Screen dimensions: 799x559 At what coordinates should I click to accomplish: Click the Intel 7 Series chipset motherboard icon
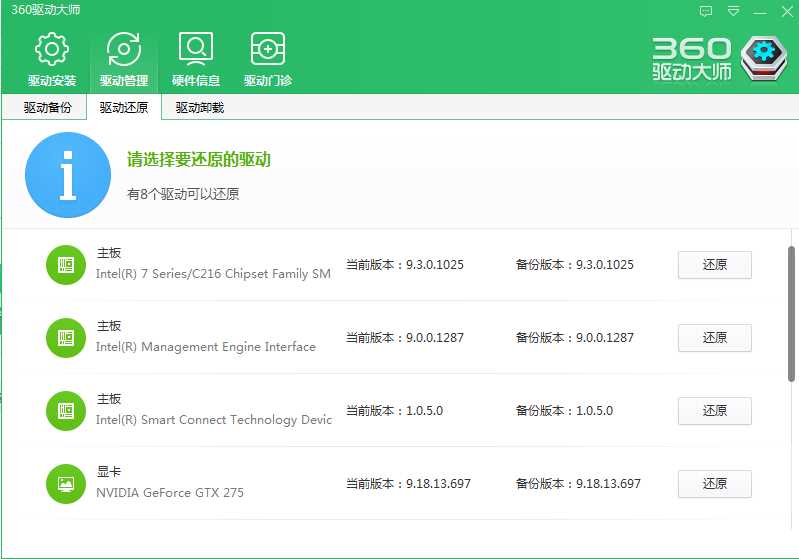coord(66,265)
